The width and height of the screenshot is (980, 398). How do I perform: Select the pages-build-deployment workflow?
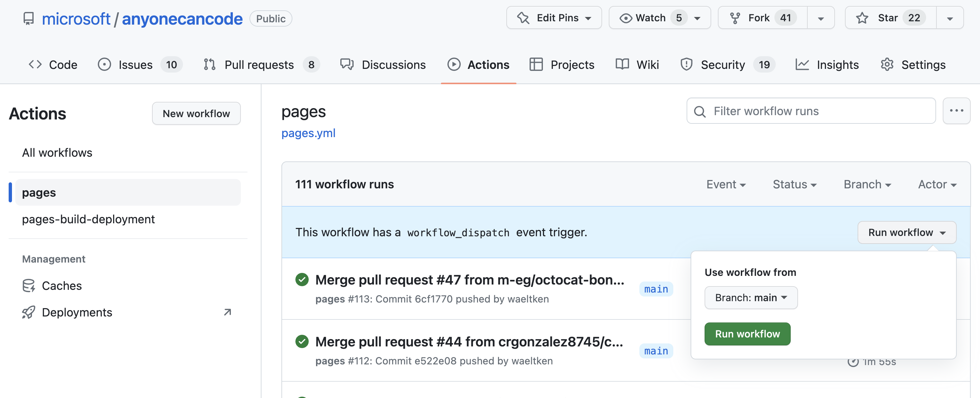pyautogui.click(x=88, y=219)
